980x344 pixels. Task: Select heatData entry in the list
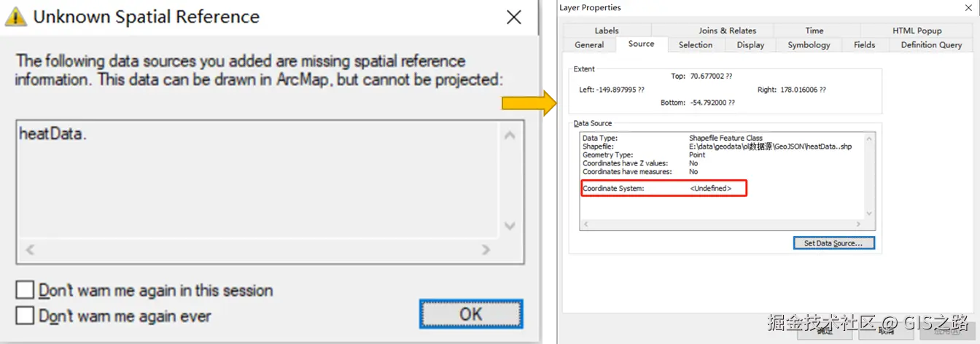[52, 133]
